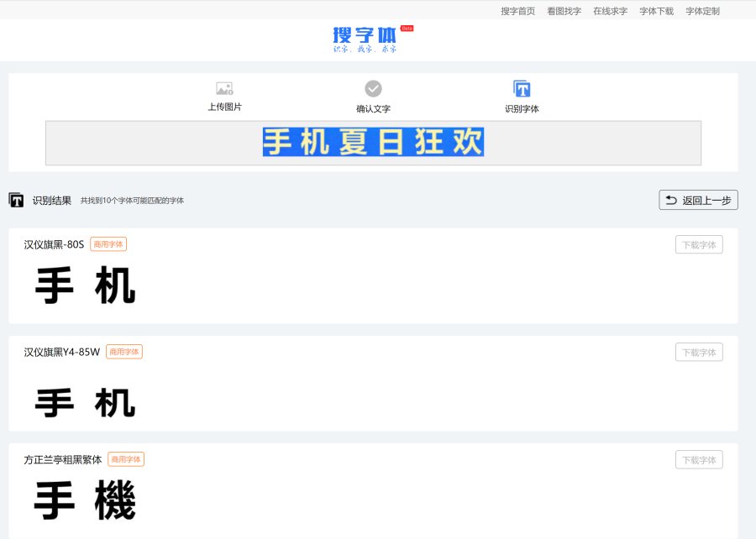Image resolution: width=756 pixels, height=539 pixels.
Task: Open 看图找字 in the top navigation
Action: [564, 11]
